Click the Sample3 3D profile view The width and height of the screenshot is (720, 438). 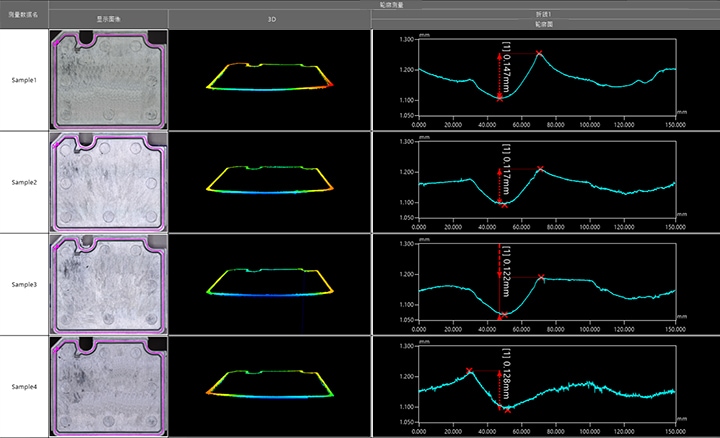269,284
